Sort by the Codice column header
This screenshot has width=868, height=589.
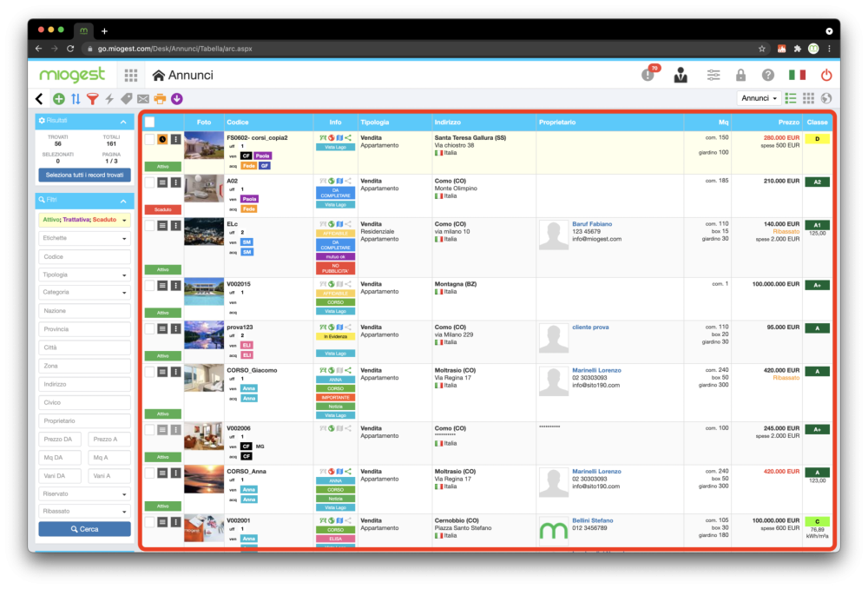(x=238, y=122)
